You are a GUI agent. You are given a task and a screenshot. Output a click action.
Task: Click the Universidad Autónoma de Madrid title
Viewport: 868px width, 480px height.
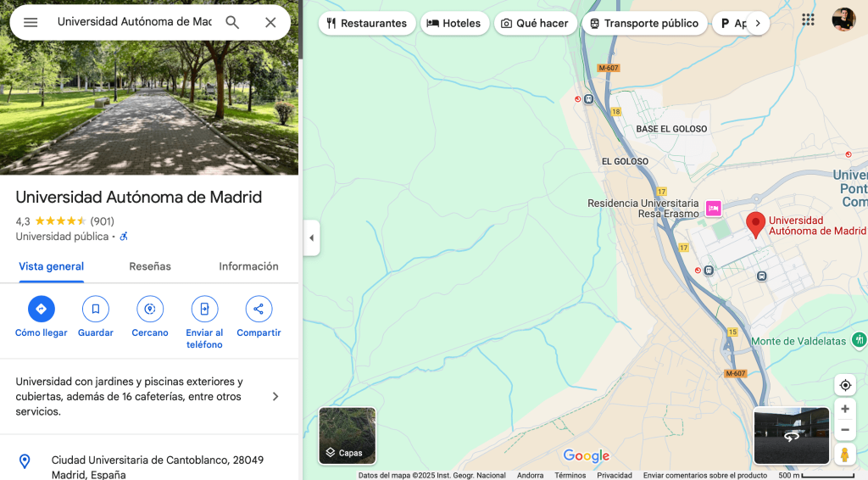pyautogui.click(x=138, y=197)
